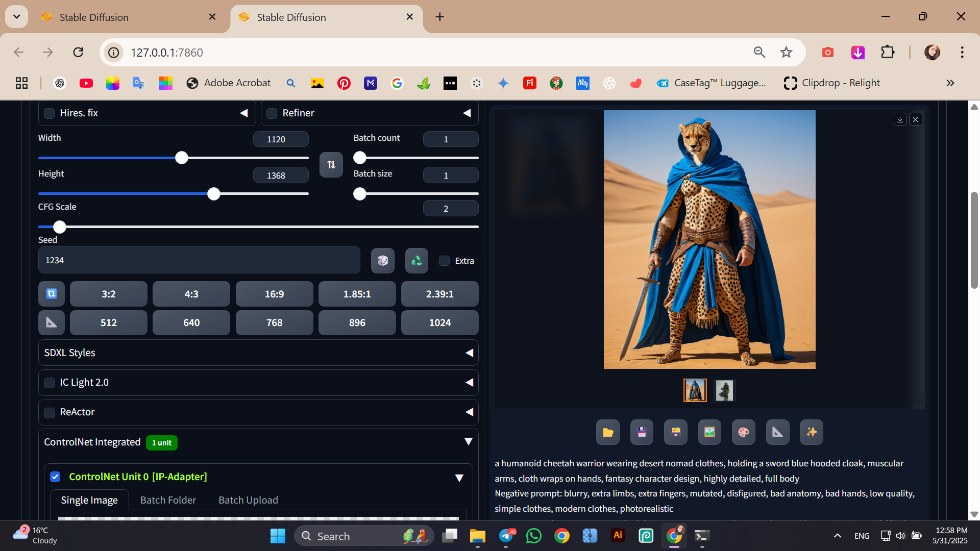Click the random seed dice icon
The image size is (980, 551).
382,261
